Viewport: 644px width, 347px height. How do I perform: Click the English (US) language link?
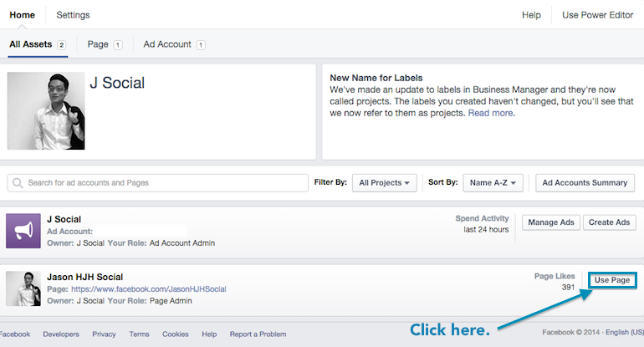coord(624,332)
